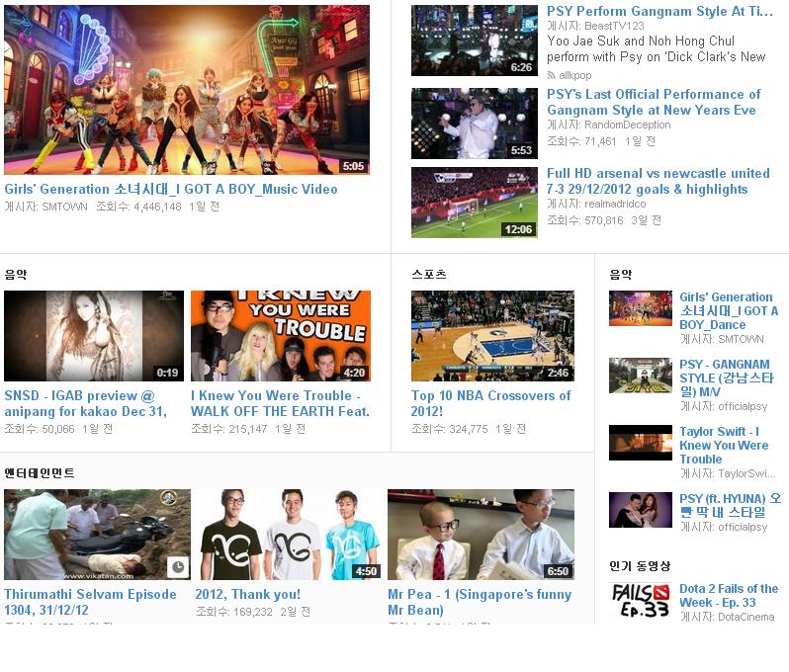Click the allkpop source icon
The height and width of the screenshot is (672, 789).
(553, 74)
